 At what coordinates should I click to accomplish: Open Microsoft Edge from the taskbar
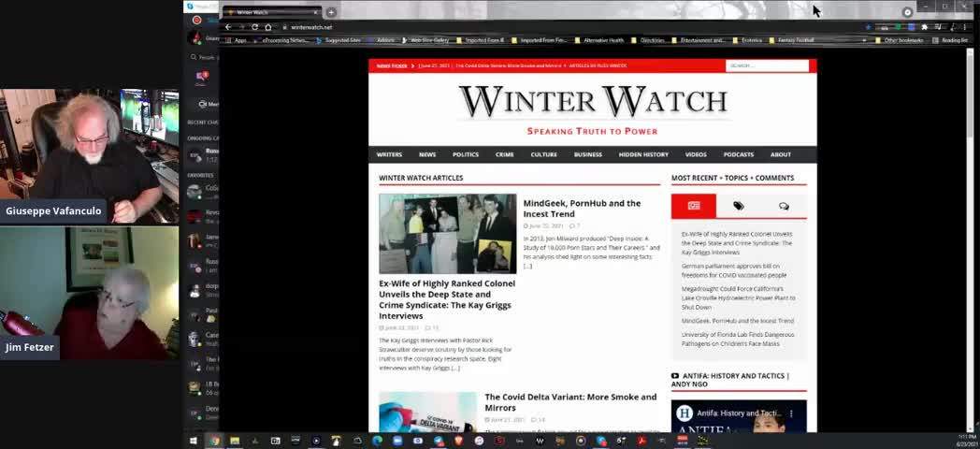377,441
